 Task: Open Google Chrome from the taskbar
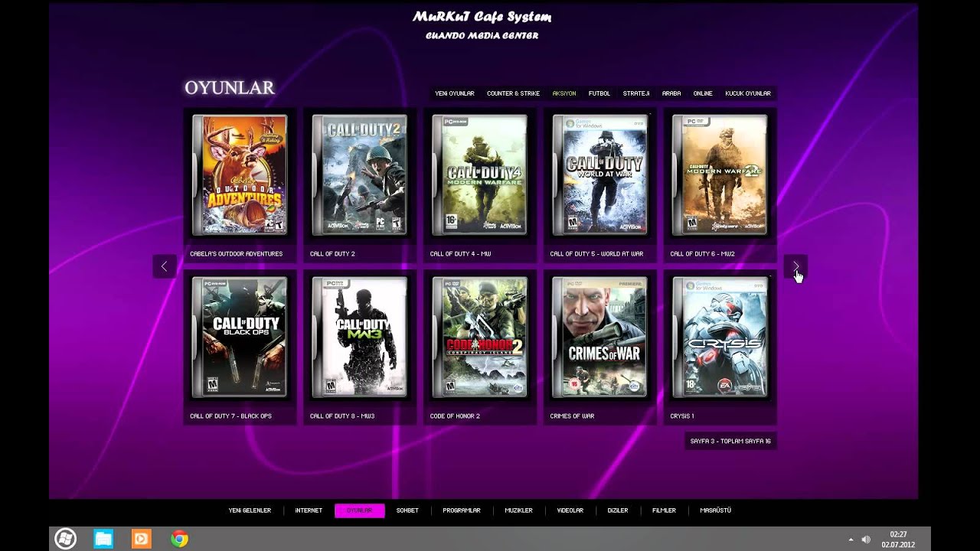(x=180, y=539)
